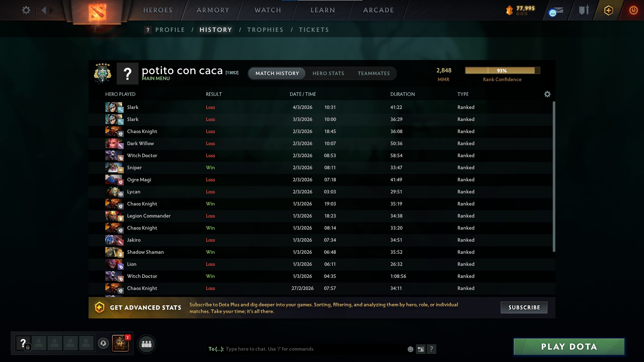Open the ARMORY tab
The image size is (644, 362).
pyautogui.click(x=213, y=10)
